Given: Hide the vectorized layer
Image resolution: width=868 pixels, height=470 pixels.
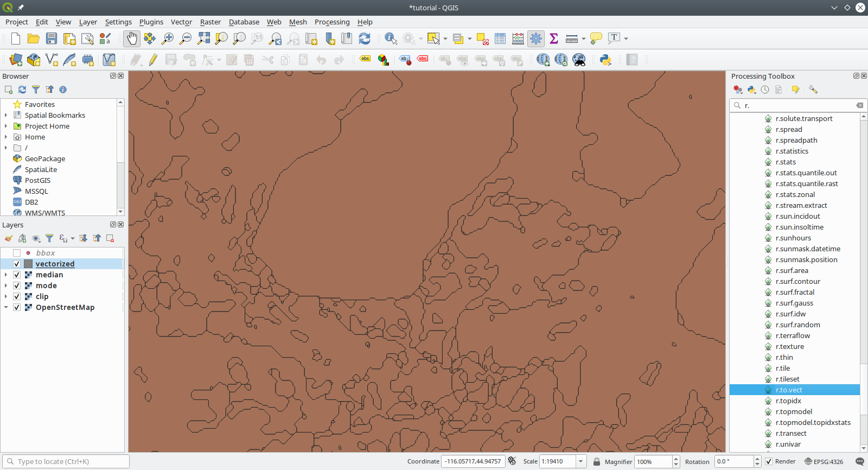Looking at the screenshot, I should pyautogui.click(x=17, y=264).
